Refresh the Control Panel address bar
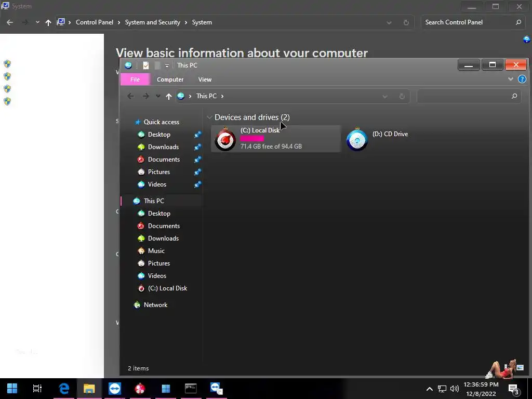The width and height of the screenshot is (532, 399). click(406, 22)
